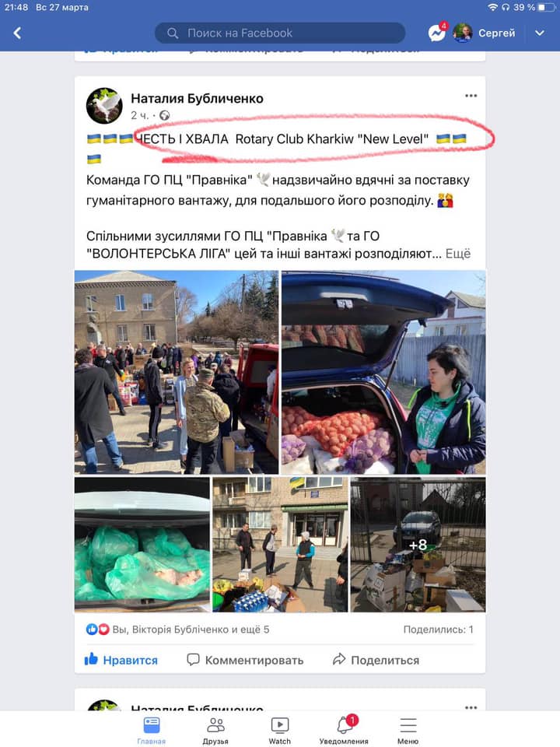Open Сергей profile avatar

pos(462,33)
